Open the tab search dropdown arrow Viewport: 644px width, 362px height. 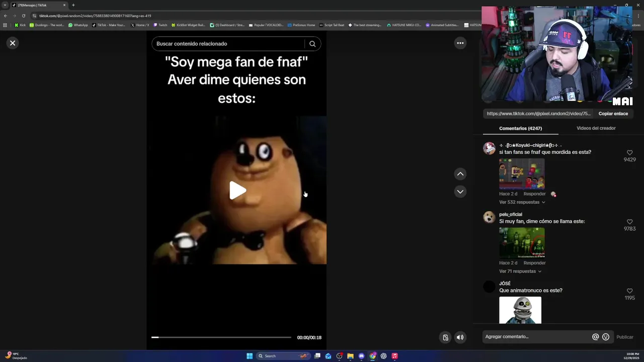pos(5,5)
